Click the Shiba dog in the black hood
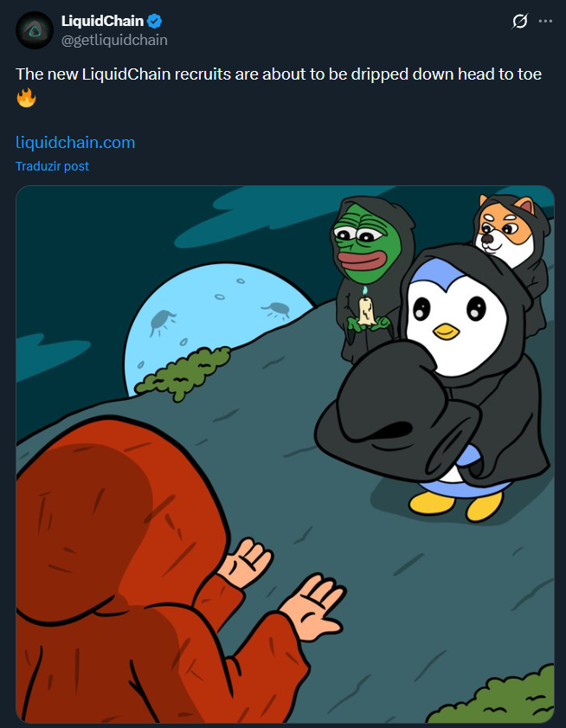Viewport: 566px width, 728px height. pyautogui.click(x=506, y=228)
